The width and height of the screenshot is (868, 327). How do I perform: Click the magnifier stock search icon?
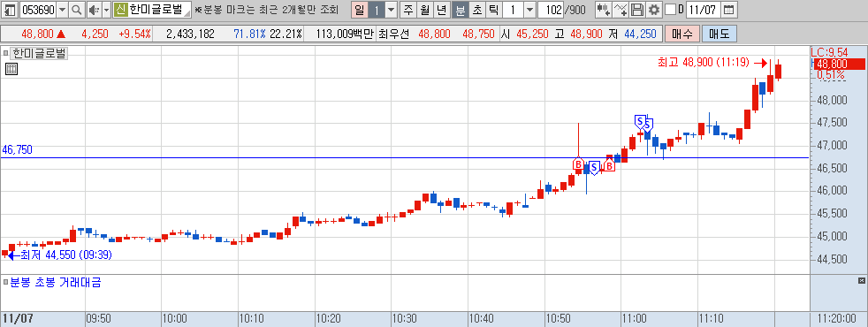click(x=76, y=10)
